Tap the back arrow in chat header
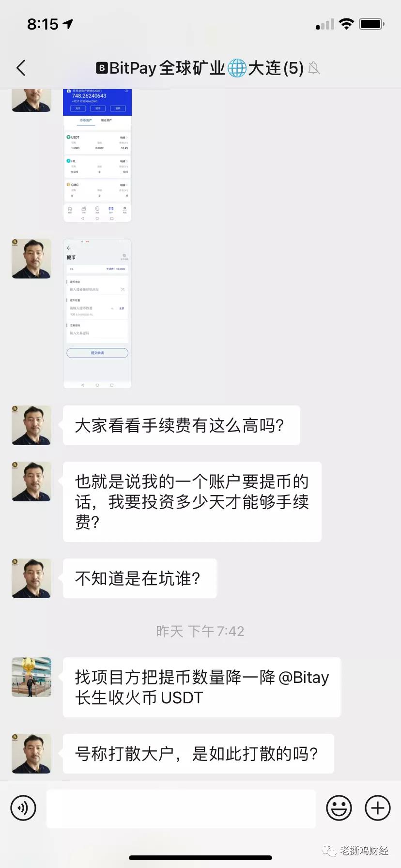The height and width of the screenshot is (868, 401). point(21,68)
